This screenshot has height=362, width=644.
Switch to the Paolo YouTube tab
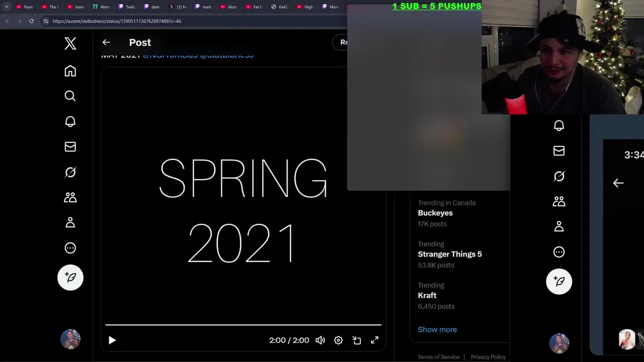coord(25,7)
